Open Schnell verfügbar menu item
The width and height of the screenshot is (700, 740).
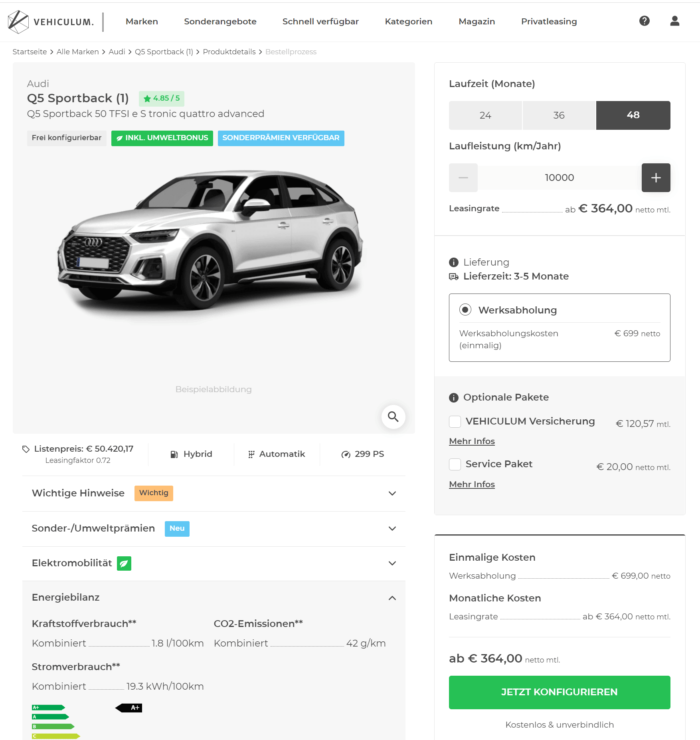[x=320, y=22]
